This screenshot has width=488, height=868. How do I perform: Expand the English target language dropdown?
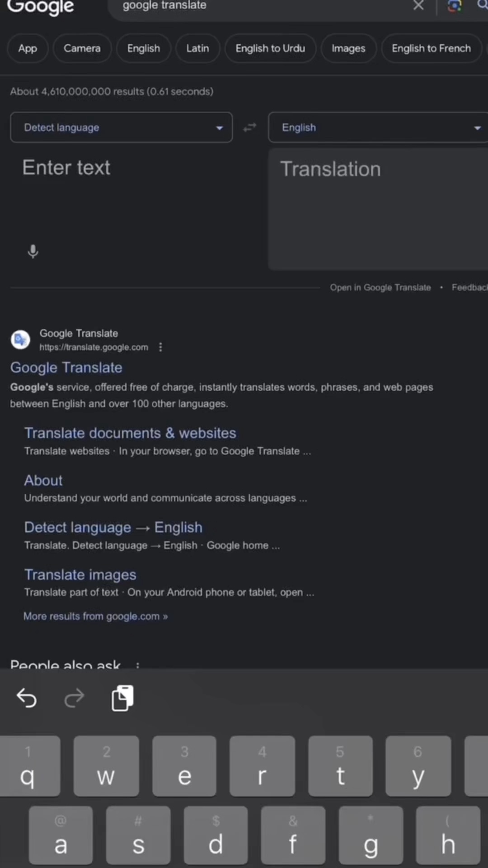click(x=379, y=127)
